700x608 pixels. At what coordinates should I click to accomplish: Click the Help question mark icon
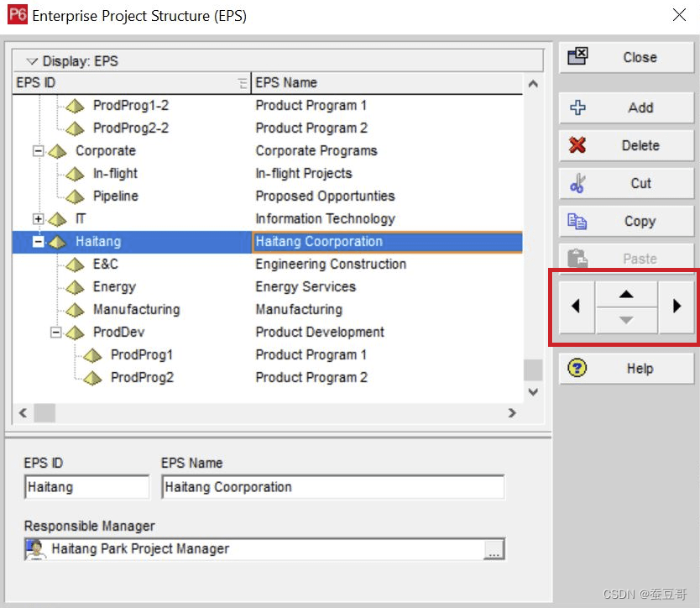coord(577,368)
